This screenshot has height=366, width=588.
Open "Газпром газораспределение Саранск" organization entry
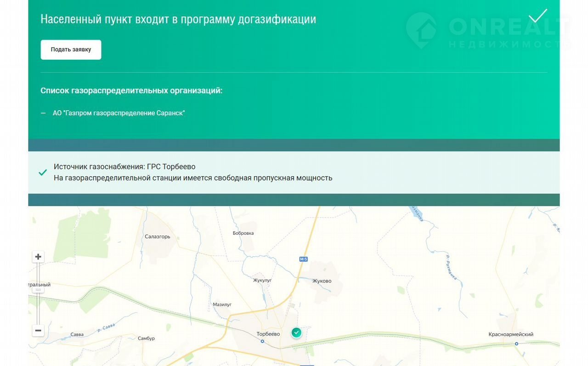coord(119,113)
